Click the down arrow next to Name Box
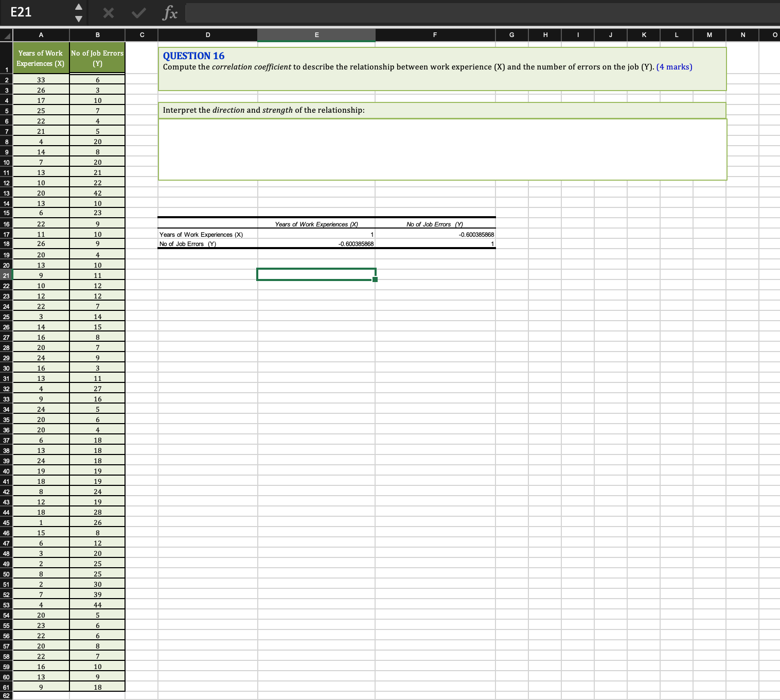780x700 pixels. coord(78,19)
